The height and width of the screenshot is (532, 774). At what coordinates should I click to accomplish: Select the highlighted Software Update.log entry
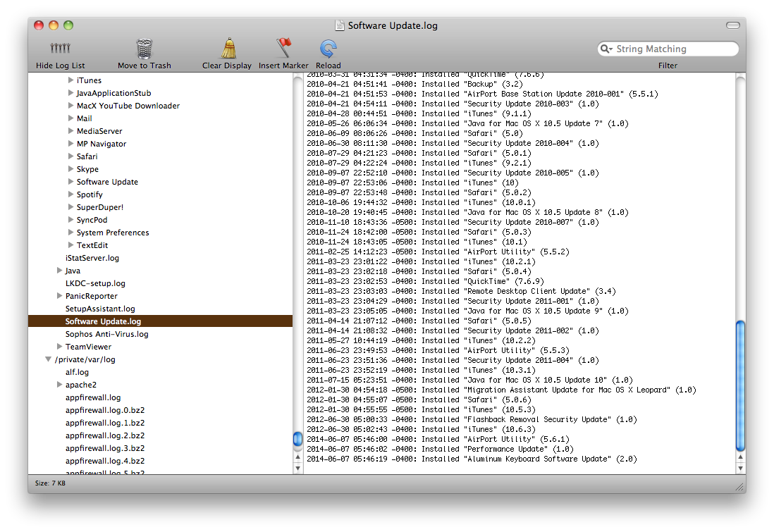[x=161, y=321]
